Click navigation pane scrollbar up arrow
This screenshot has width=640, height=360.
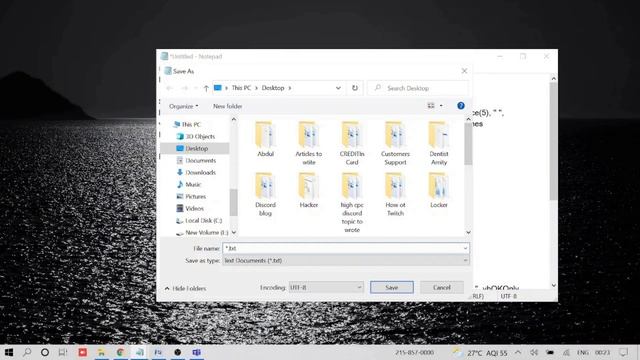(233, 120)
